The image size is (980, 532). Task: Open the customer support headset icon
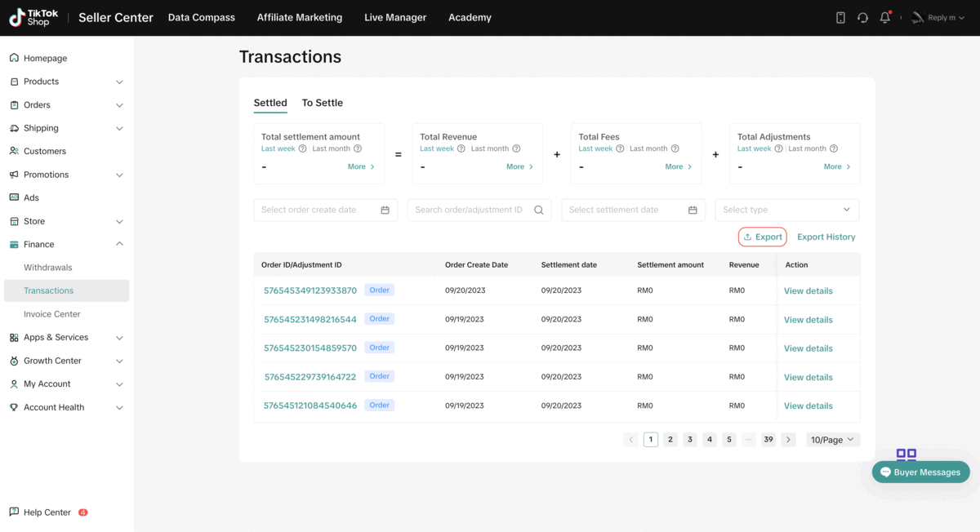coord(862,18)
